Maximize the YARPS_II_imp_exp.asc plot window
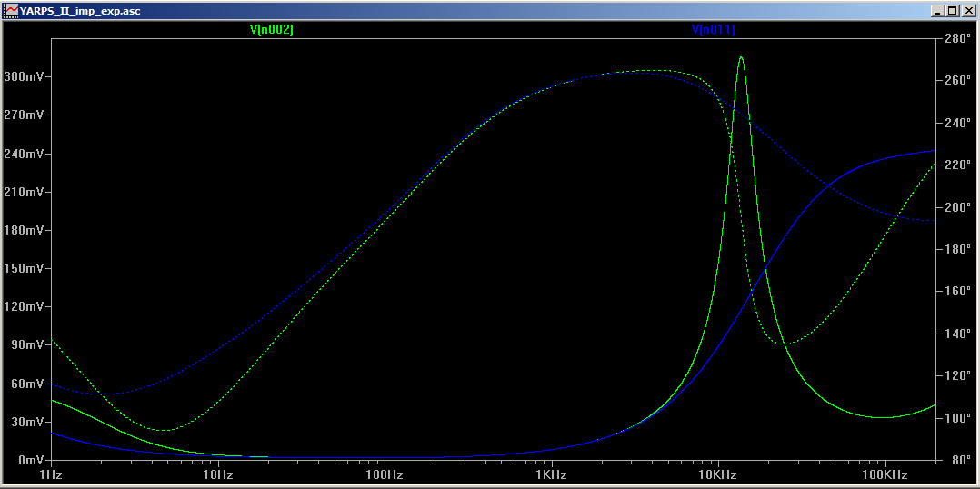The image size is (980, 489). coord(951,11)
